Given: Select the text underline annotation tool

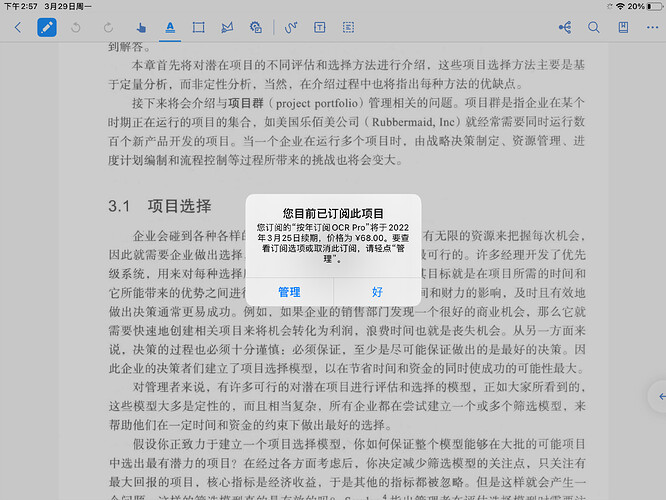Looking at the screenshot, I should [x=170, y=28].
